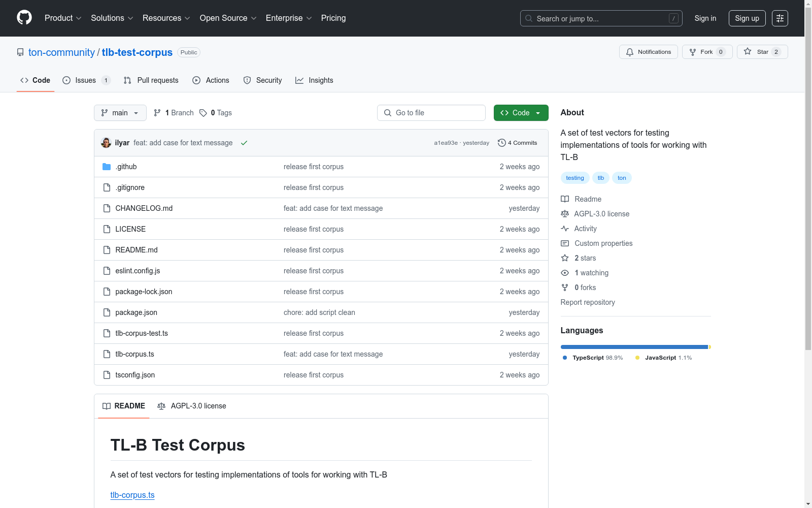
Task: Click the CHANGELOG.md file icon
Action: [x=107, y=208]
